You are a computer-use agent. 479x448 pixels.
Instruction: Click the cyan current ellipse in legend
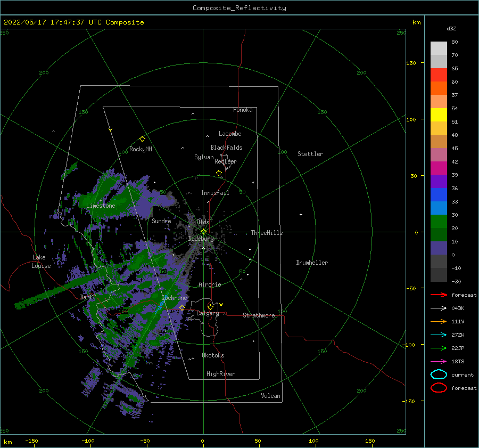[439, 374]
